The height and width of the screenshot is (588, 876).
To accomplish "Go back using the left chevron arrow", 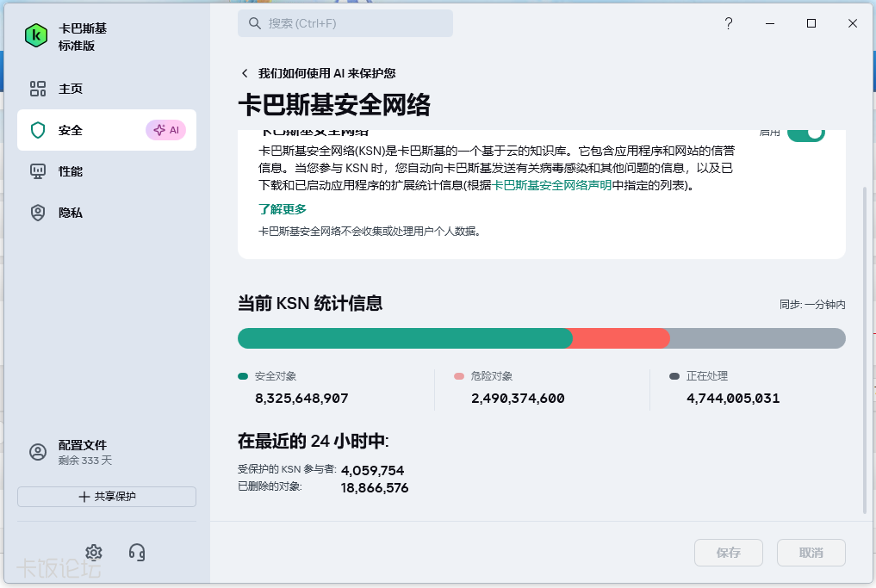I will 245,73.
